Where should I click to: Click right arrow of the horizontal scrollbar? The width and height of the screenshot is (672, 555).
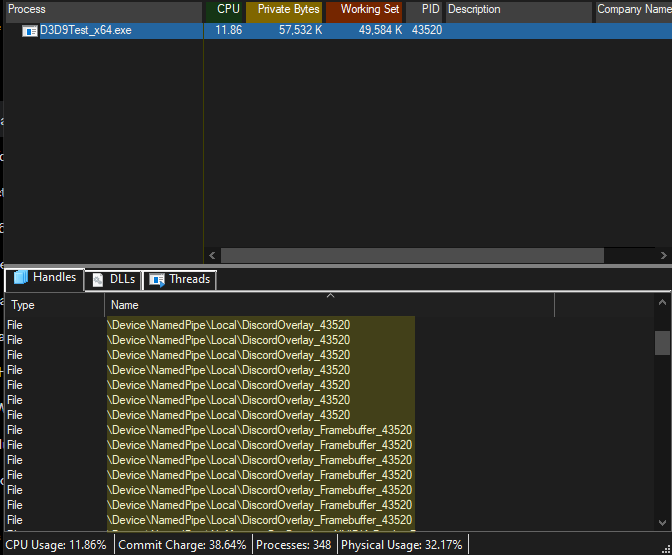pos(663,256)
